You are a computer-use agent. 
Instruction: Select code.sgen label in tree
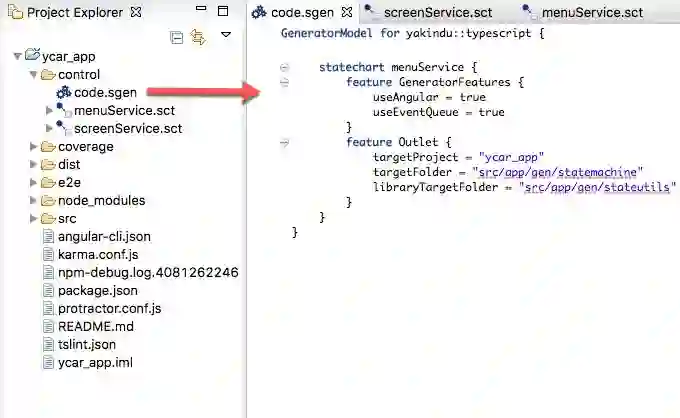(105, 92)
